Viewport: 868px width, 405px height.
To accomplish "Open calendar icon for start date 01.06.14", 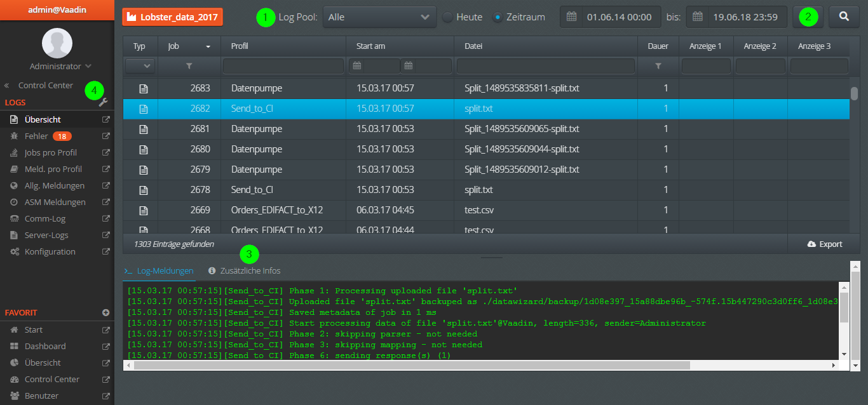I will (571, 17).
